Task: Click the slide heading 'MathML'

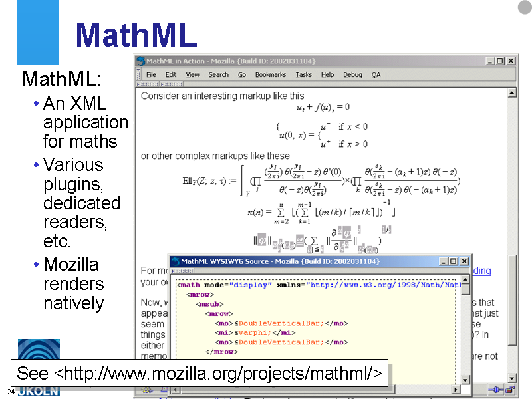Action: point(136,35)
